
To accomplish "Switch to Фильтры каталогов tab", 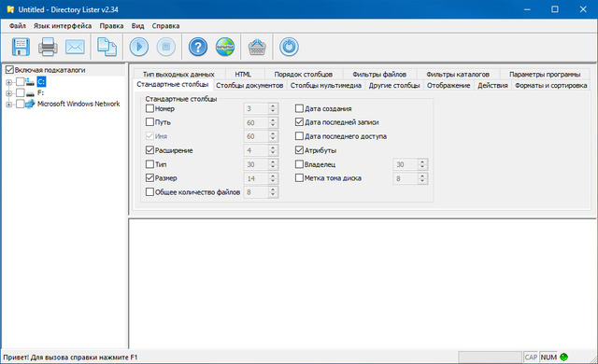I will [x=458, y=74].
